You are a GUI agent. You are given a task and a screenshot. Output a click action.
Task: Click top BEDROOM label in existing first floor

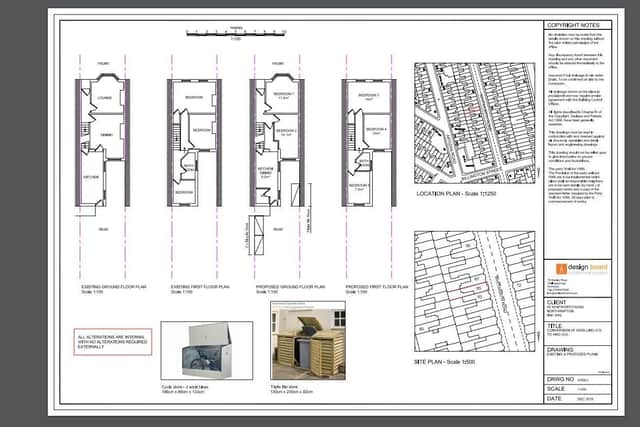pos(194,98)
